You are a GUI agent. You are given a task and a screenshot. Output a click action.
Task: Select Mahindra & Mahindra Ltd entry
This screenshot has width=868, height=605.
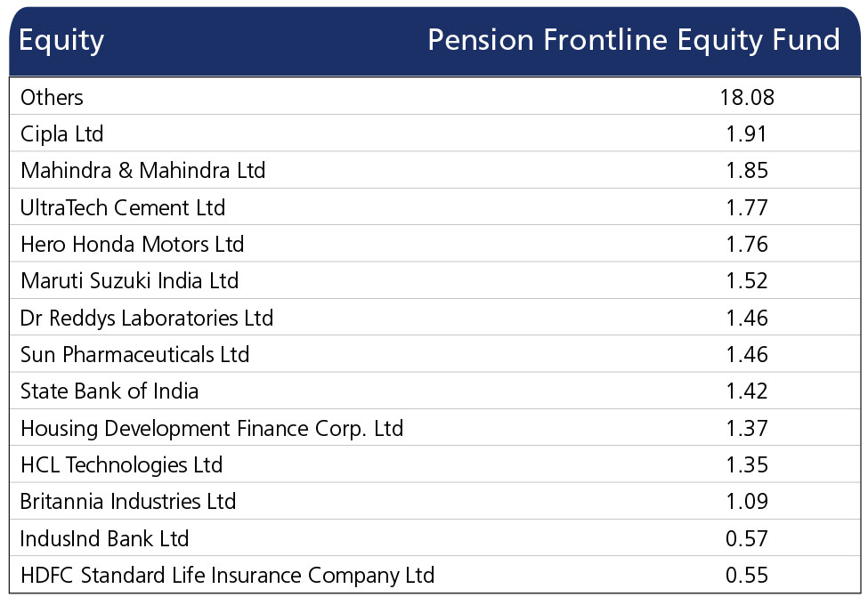pyautogui.click(x=142, y=170)
